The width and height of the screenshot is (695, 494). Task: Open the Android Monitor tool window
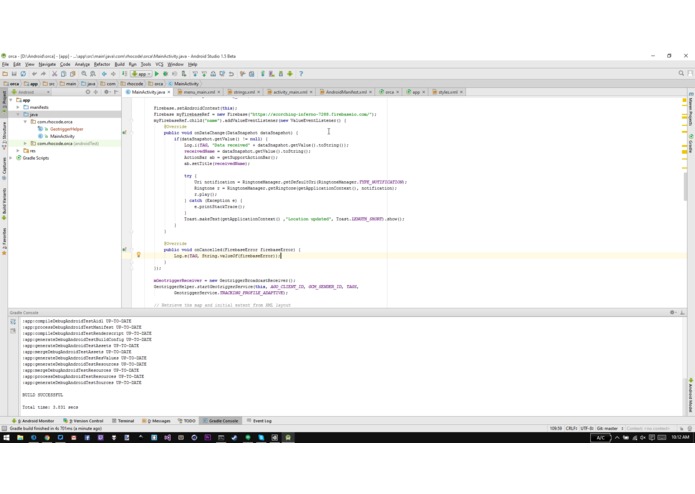click(x=34, y=421)
